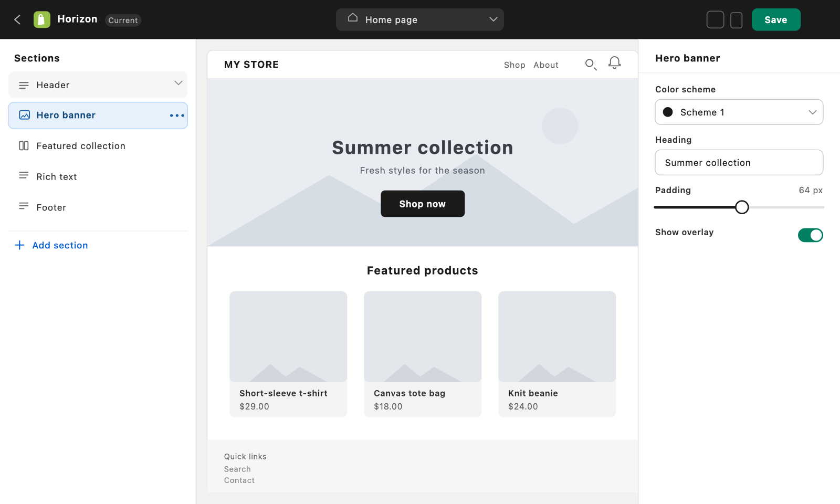Click the Scheme 1 black color dot
This screenshot has height=504, width=840.
(x=668, y=112)
